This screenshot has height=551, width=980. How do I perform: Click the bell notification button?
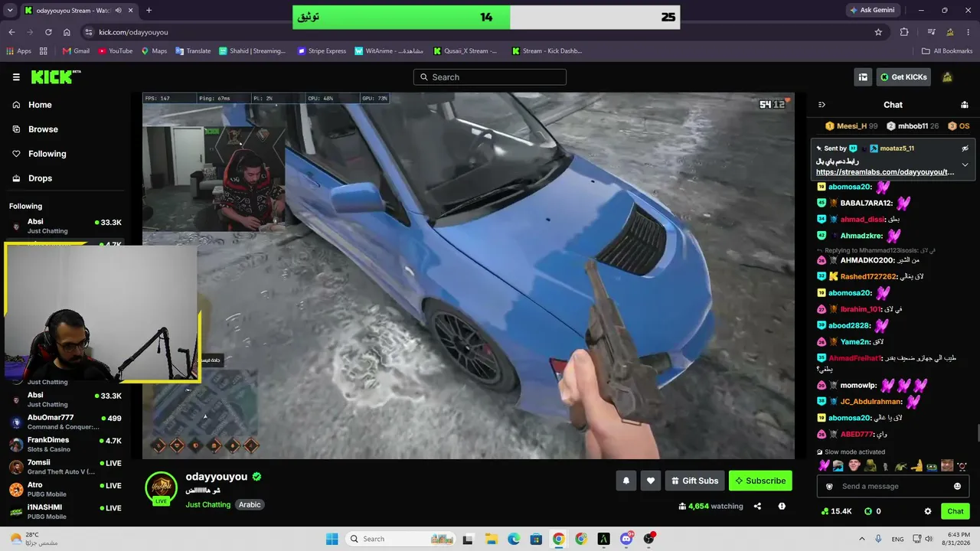[626, 481]
